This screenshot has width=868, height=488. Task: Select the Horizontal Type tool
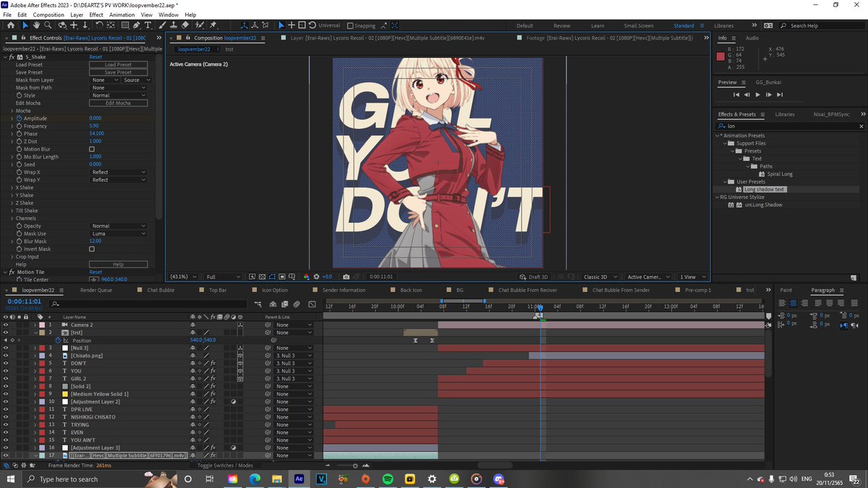pos(149,25)
